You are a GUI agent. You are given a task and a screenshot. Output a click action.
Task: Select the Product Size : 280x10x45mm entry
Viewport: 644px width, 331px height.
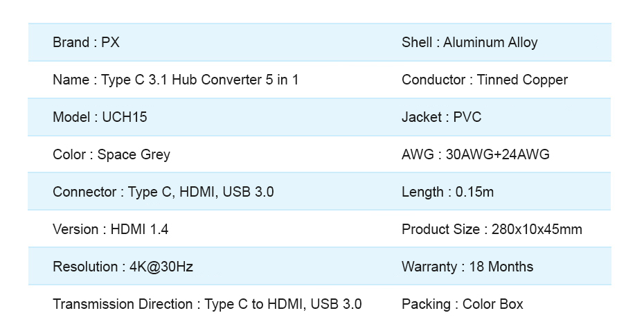[492, 229]
